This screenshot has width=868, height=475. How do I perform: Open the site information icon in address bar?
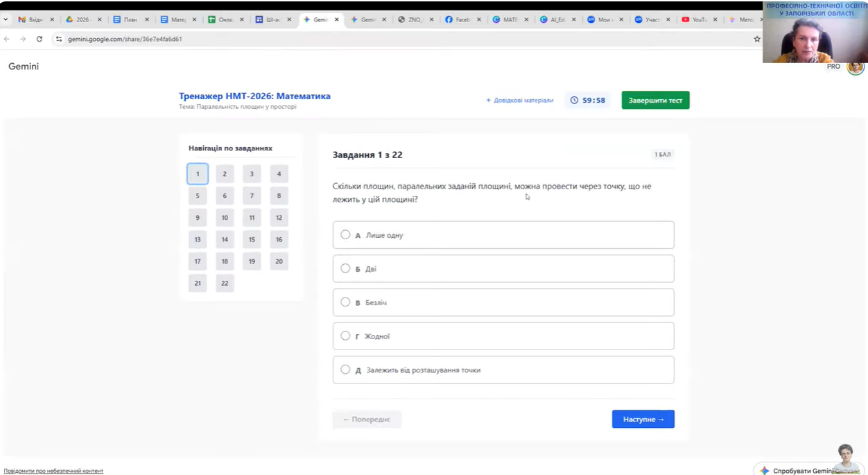[59, 40]
